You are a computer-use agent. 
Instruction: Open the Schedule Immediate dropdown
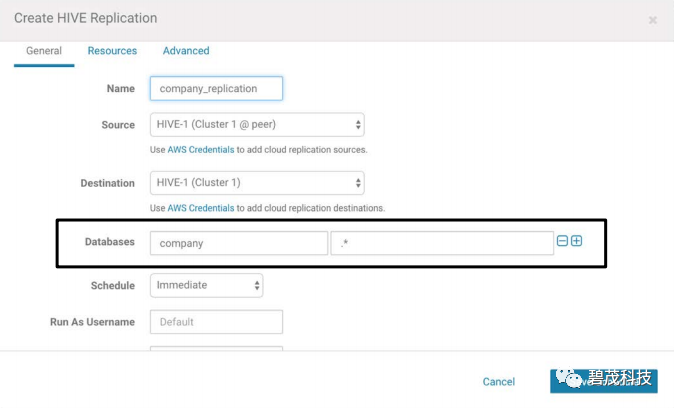point(206,286)
